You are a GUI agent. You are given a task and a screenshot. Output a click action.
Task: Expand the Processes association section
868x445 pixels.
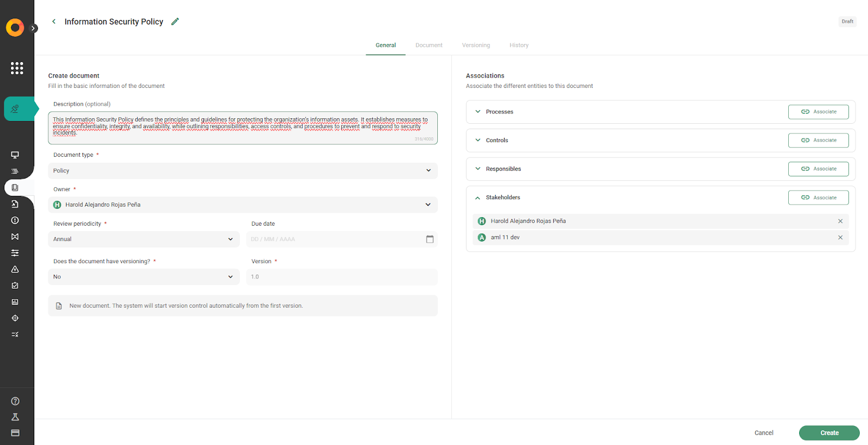(x=478, y=112)
